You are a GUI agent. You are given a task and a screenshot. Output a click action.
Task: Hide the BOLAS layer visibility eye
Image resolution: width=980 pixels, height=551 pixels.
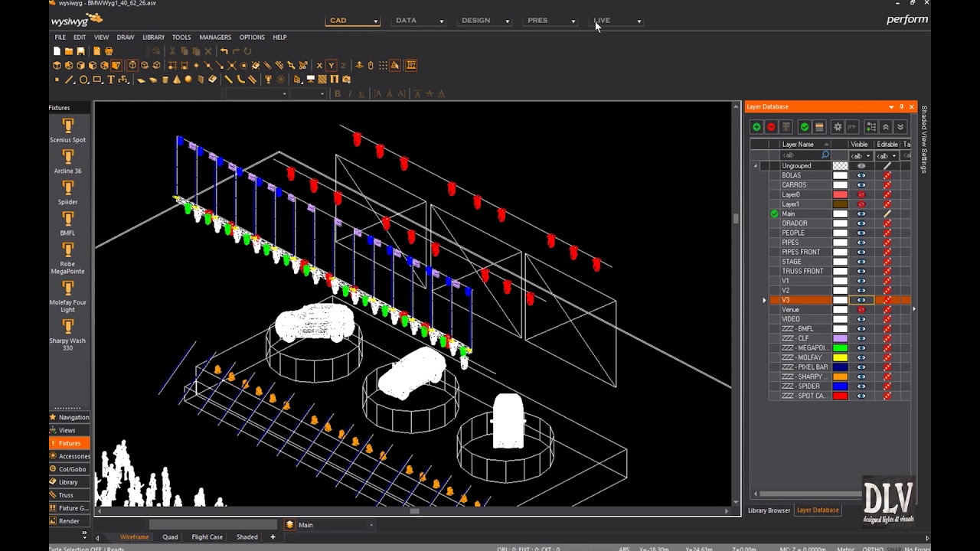point(861,175)
